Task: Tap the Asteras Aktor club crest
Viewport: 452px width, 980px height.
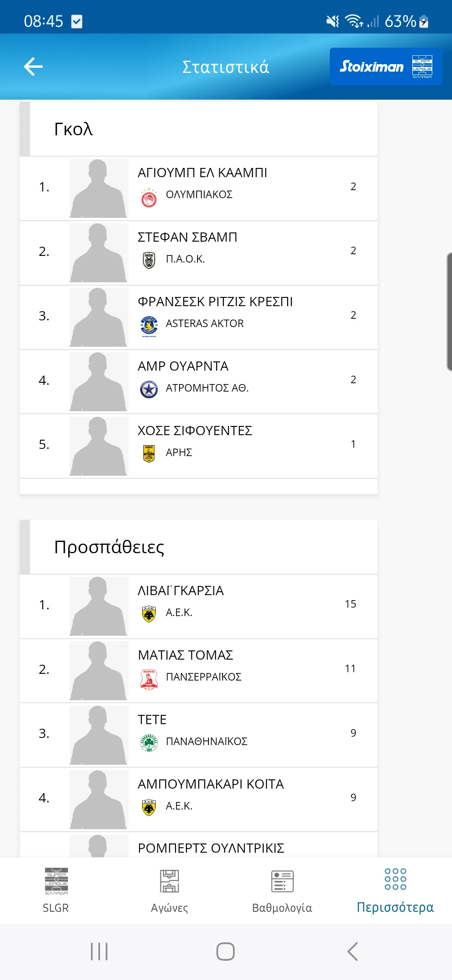Action: pos(149,327)
